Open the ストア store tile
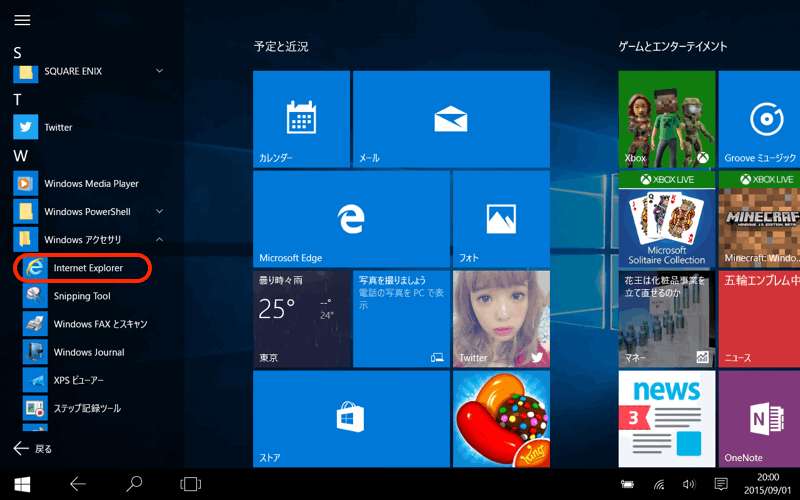Viewport: 800px width, 500px height. pos(350,419)
